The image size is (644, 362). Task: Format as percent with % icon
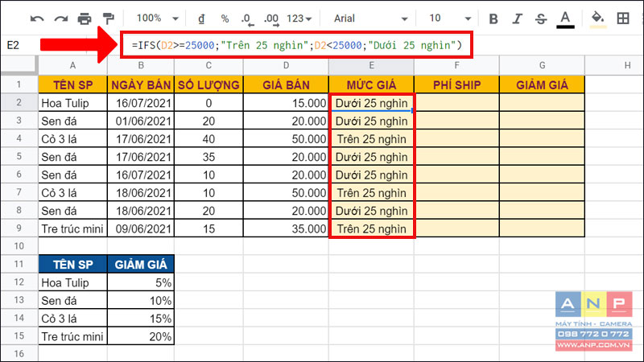coord(225,19)
